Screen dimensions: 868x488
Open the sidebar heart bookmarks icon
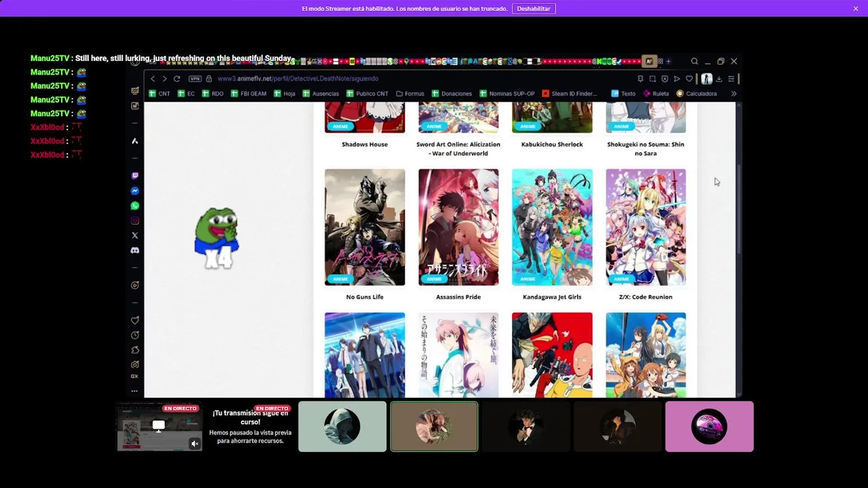135,320
